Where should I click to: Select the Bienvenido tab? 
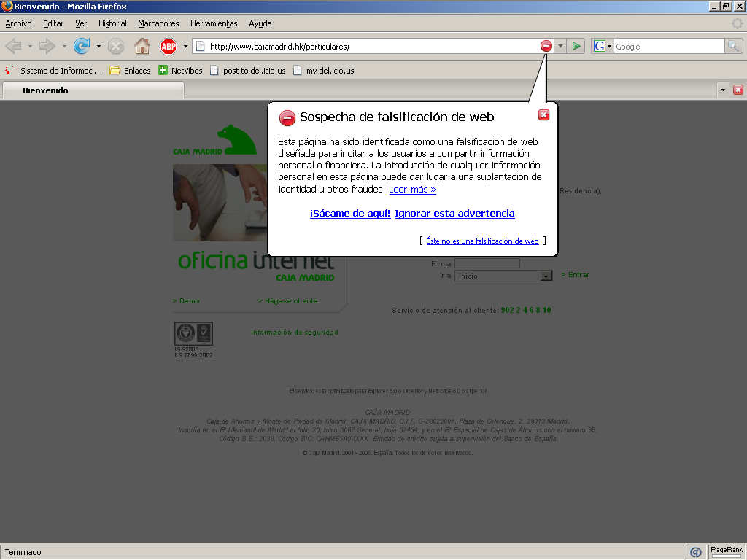coord(93,90)
